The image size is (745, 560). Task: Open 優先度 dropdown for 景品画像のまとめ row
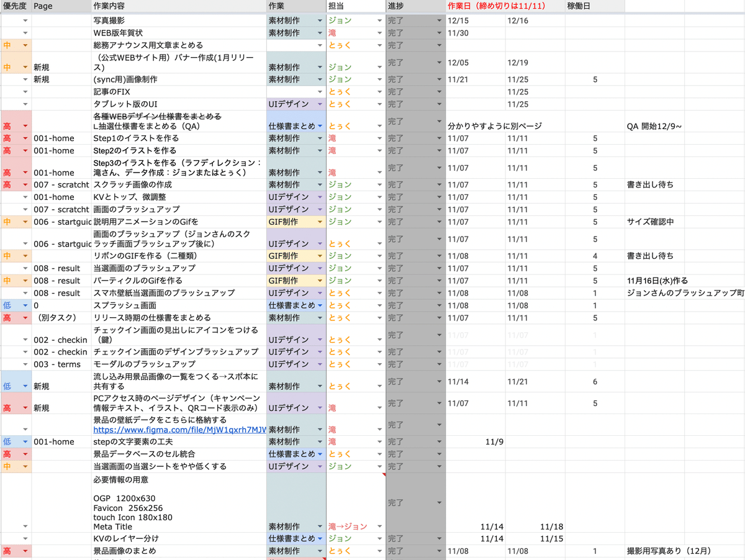pos(25,551)
